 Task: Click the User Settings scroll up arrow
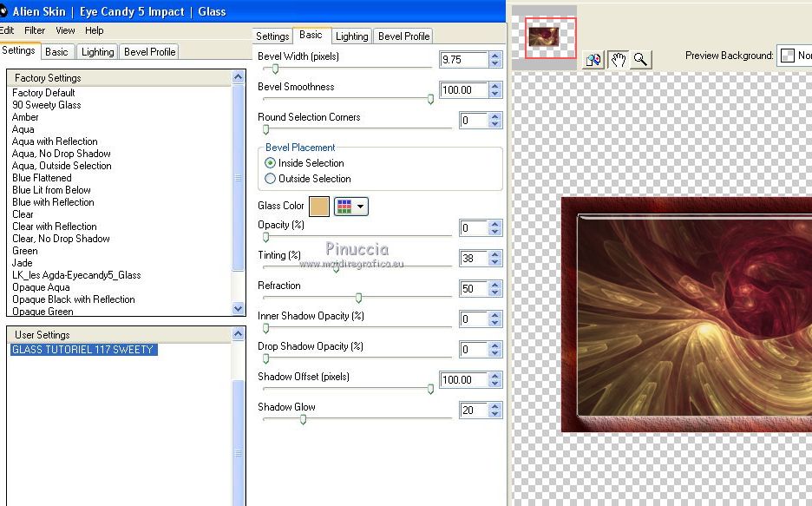point(239,334)
